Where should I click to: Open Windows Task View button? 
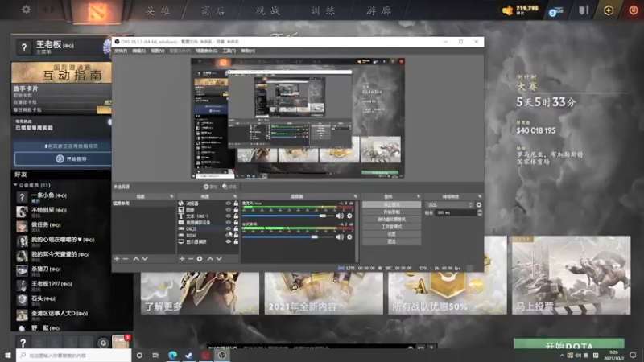(155, 355)
